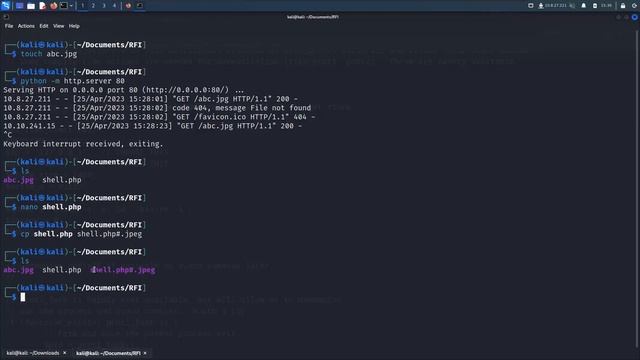Switch to the ~/Documents/RFI terminal tab

(108, 353)
